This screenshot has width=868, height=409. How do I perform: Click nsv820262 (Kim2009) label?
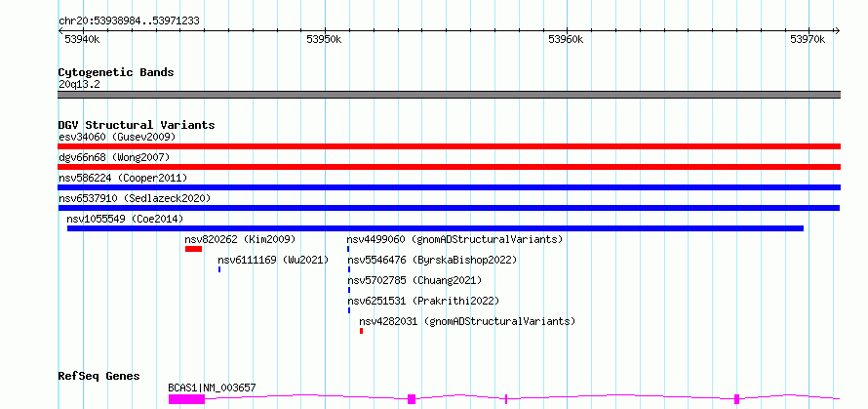pyautogui.click(x=240, y=239)
